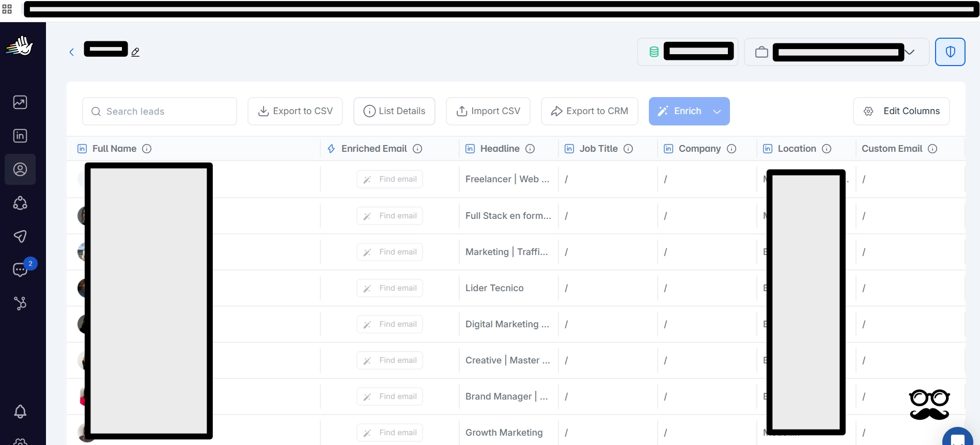
Task: Show info for Headline column
Action: pyautogui.click(x=530, y=149)
